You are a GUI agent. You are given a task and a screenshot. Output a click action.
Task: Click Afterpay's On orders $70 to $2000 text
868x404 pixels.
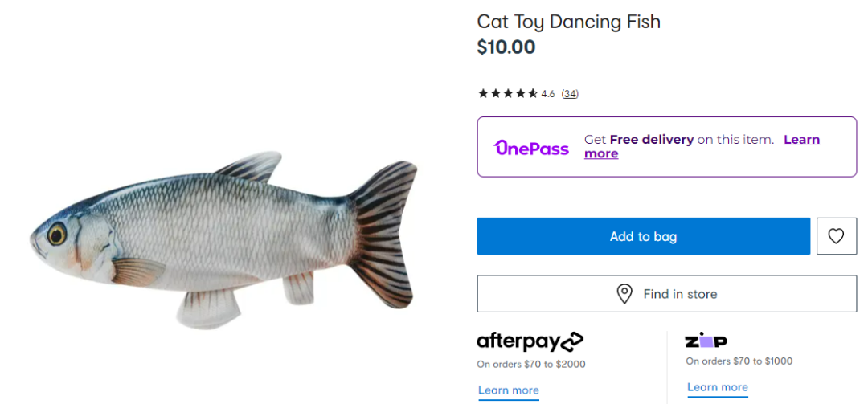click(531, 364)
